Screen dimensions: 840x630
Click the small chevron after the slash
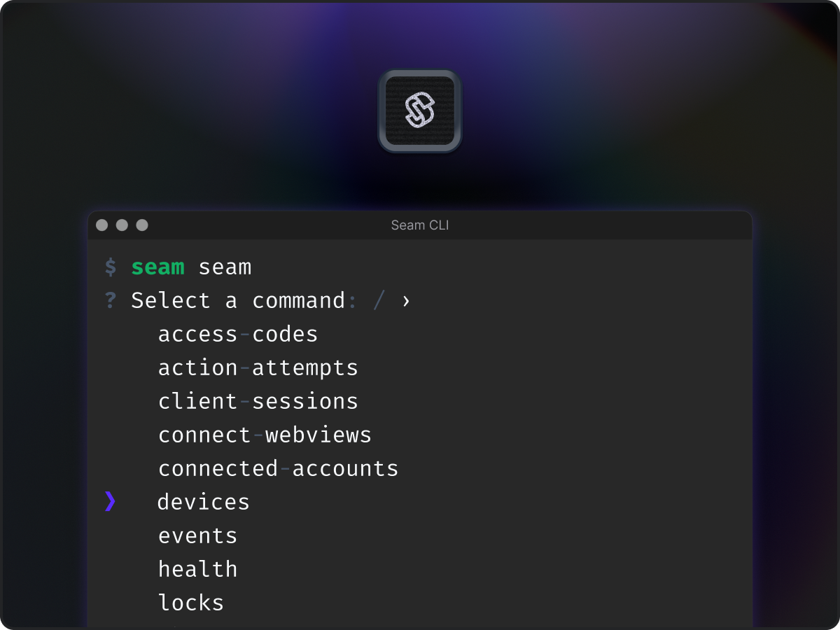tap(405, 300)
